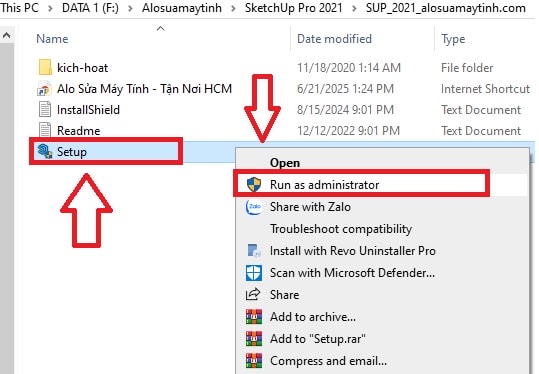The height and width of the screenshot is (374, 539).
Task: Click the Microsoft Defender shield icon
Action: click(254, 273)
